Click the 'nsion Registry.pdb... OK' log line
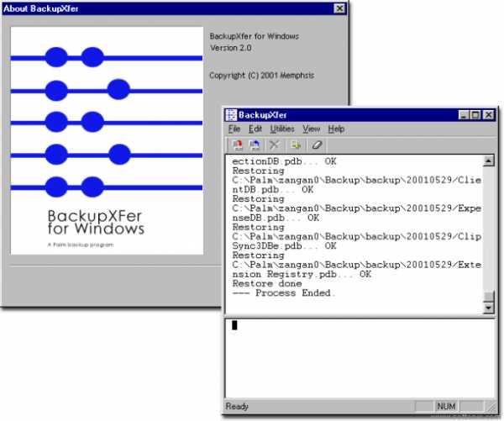Image resolution: width=504 pixels, height=421 pixels. pos(302,274)
